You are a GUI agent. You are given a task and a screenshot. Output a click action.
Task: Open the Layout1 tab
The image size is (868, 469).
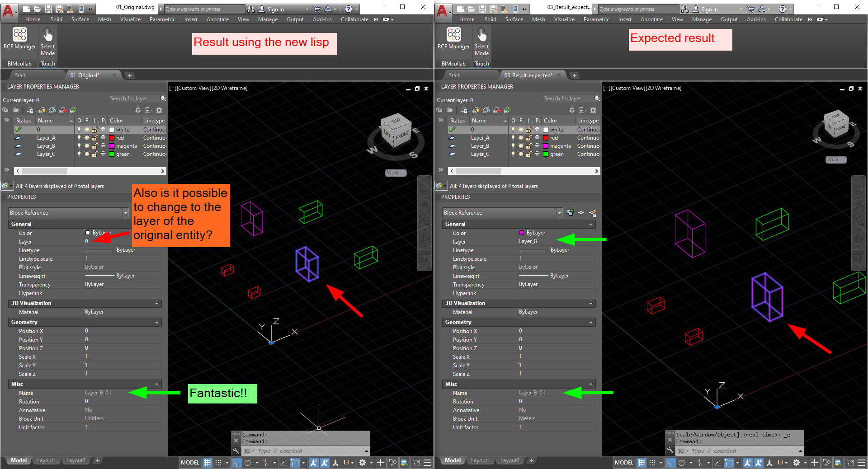(46, 460)
